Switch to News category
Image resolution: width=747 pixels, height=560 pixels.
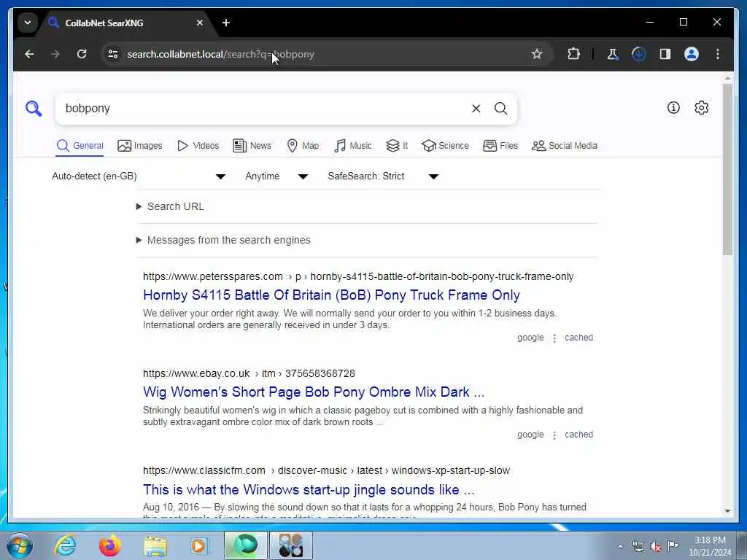pyautogui.click(x=252, y=146)
